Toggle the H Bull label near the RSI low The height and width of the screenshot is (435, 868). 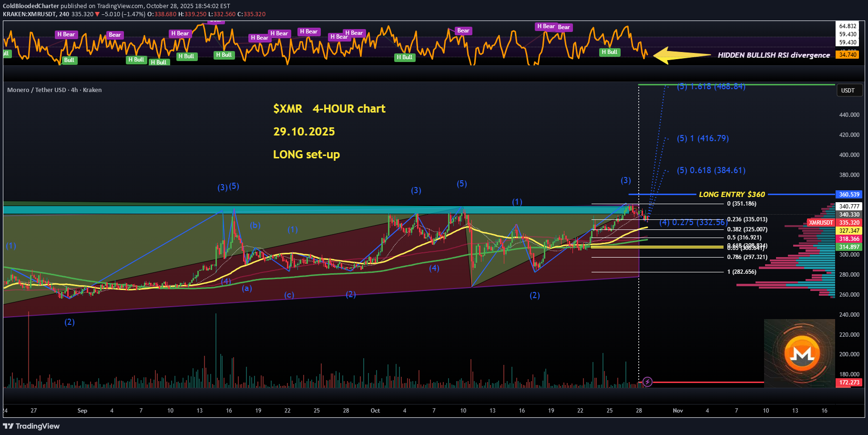pos(609,52)
